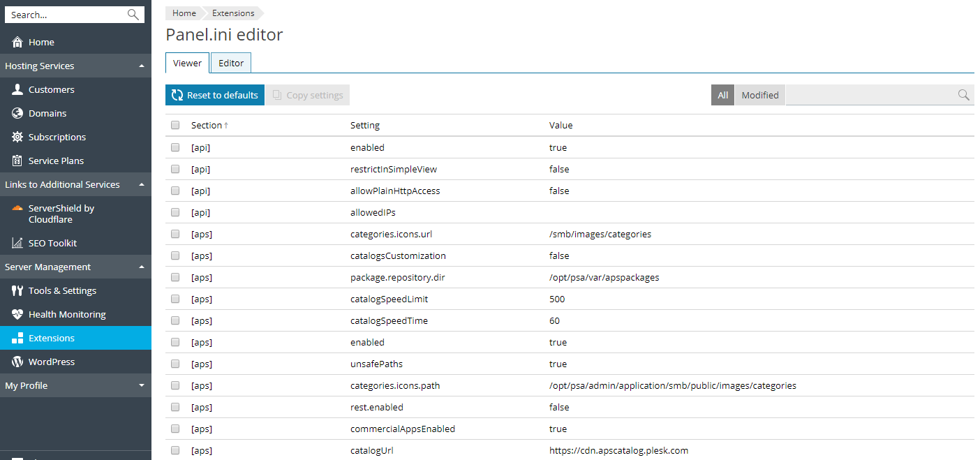
Task: Switch to the Editor tab
Action: 231,64
